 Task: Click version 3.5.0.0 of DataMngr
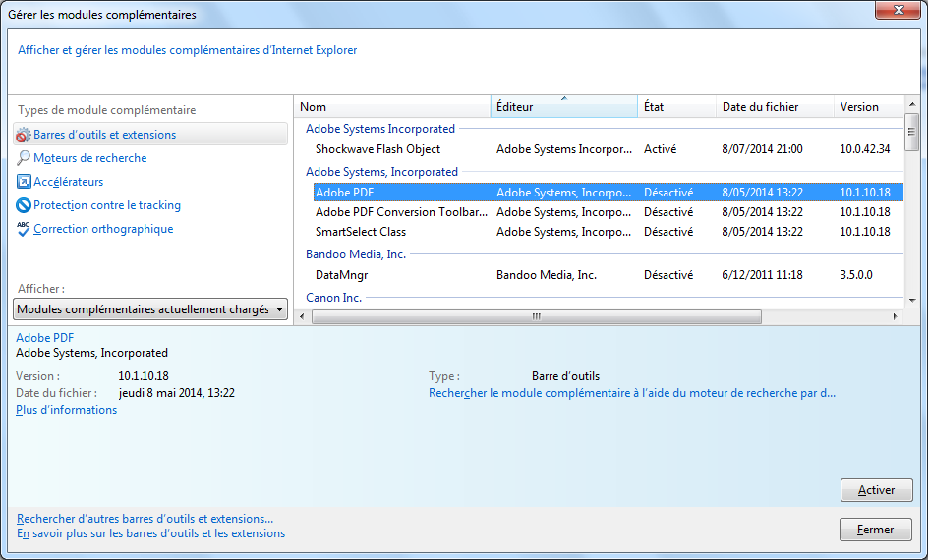(x=856, y=275)
